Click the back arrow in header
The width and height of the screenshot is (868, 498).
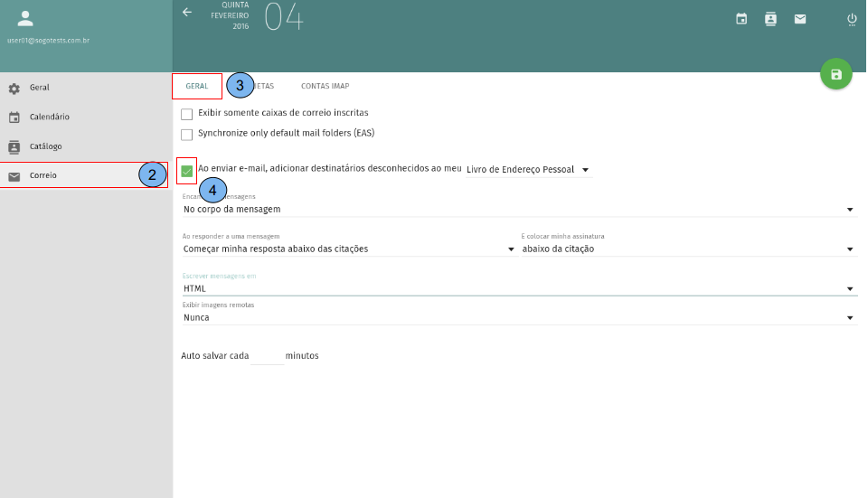click(187, 13)
